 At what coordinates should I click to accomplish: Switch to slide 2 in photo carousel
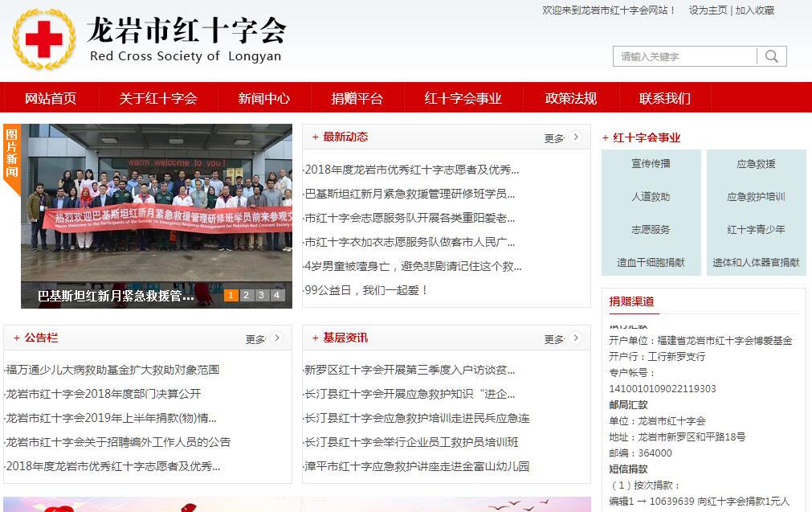(x=247, y=295)
